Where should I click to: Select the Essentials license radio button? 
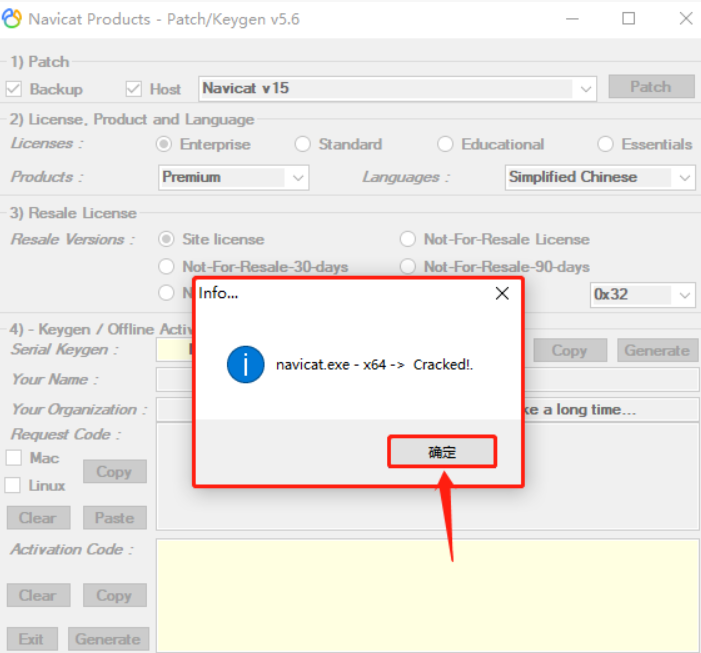click(x=605, y=144)
